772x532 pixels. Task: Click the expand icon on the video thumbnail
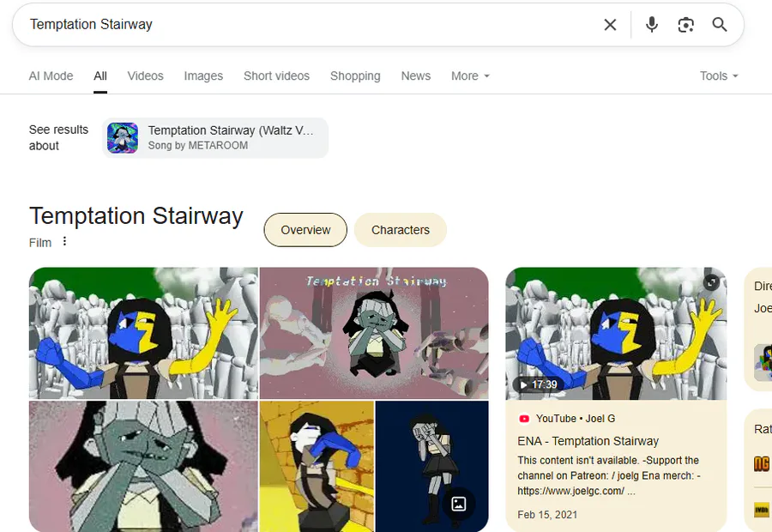coord(710,282)
